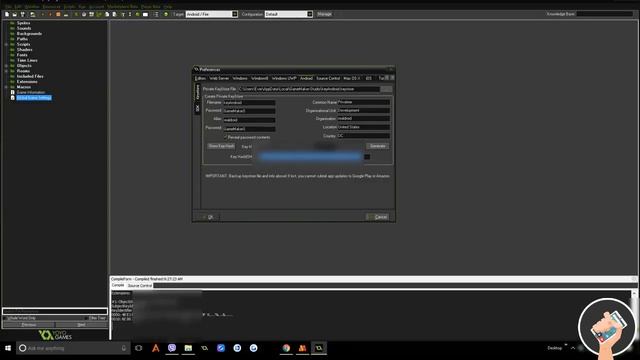Run the game with the green play icon
640x360 pixels.
click(x=42, y=14)
